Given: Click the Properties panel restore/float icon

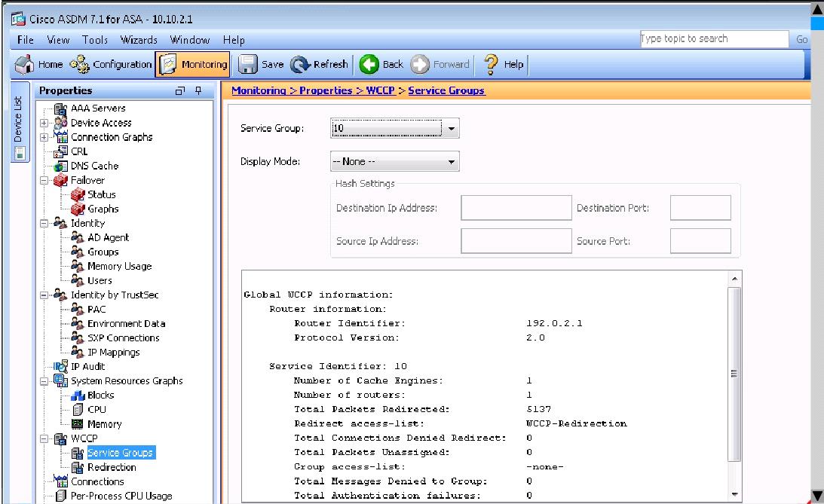Looking at the screenshot, I should tap(179, 91).
